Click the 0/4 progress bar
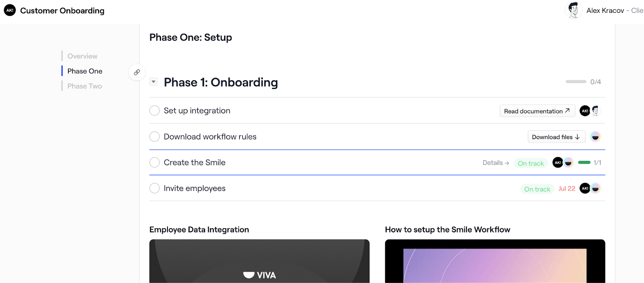 pyautogui.click(x=576, y=82)
